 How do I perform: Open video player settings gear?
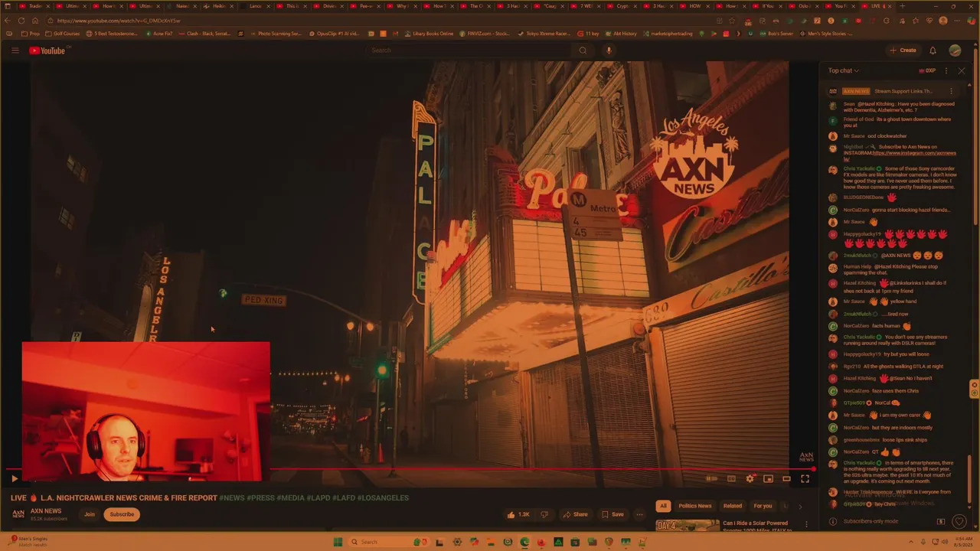(x=750, y=479)
